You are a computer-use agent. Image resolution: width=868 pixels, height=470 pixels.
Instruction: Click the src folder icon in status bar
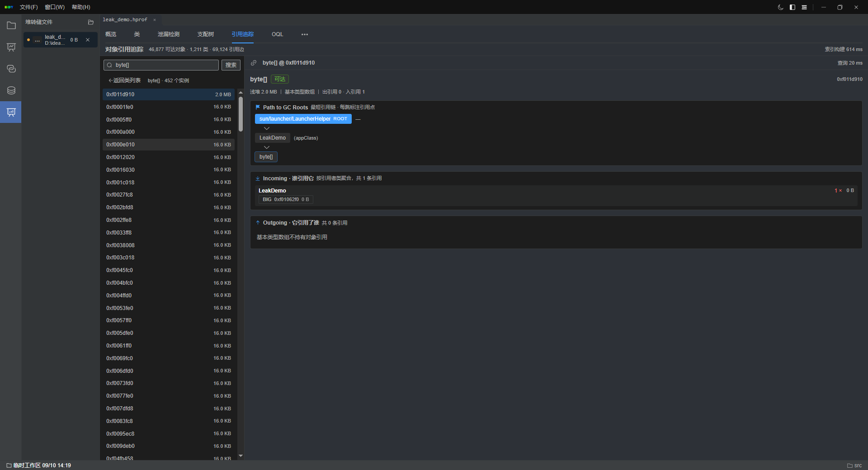click(x=849, y=465)
